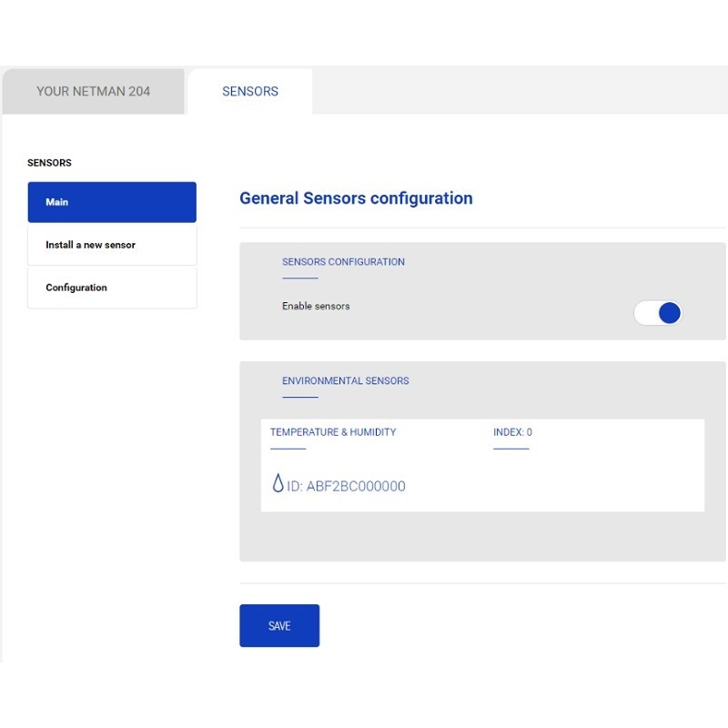Image resolution: width=728 pixels, height=728 pixels.
Task: Click the General Sensors configuration heading
Action: click(356, 198)
